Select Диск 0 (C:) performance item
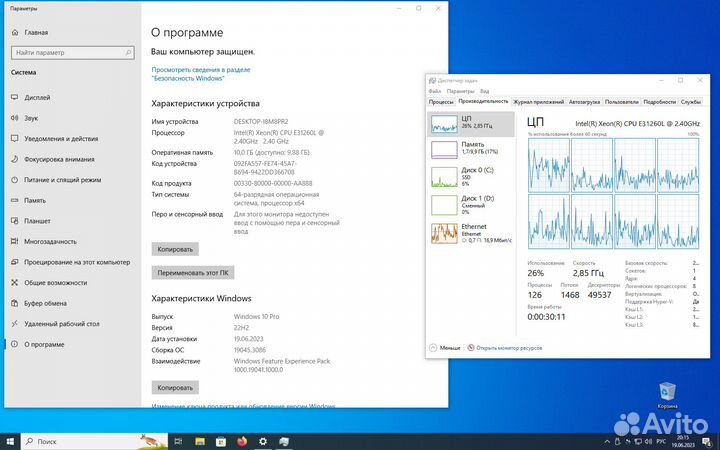720x450 pixels. (471, 177)
